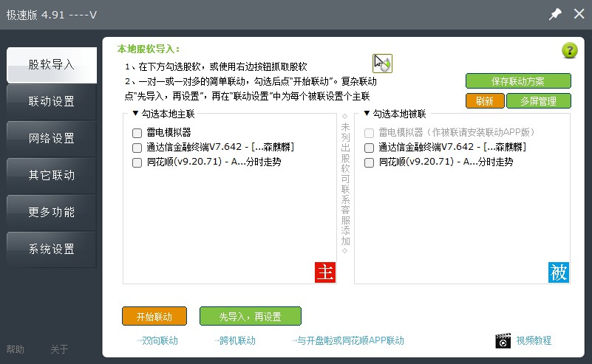Click the 保存联动方案 button
This screenshot has width=592, height=364.
pyautogui.click(x=518, y=81)
